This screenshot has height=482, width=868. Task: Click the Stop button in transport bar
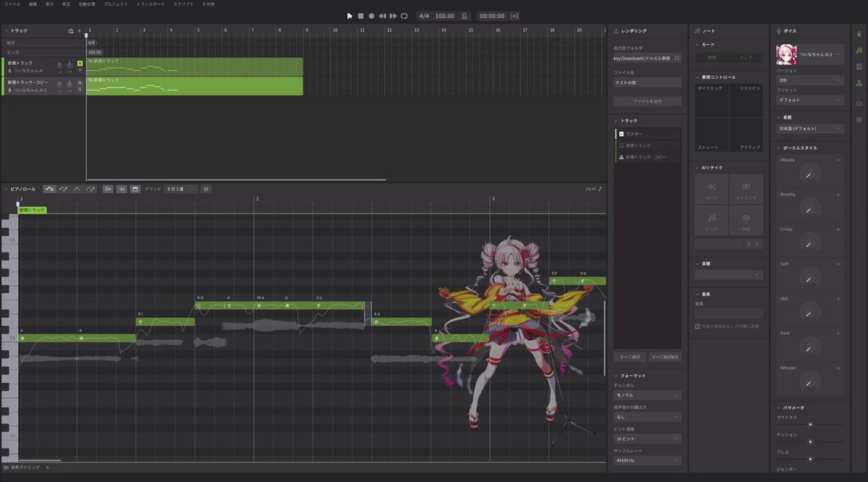tap(361, 16)
